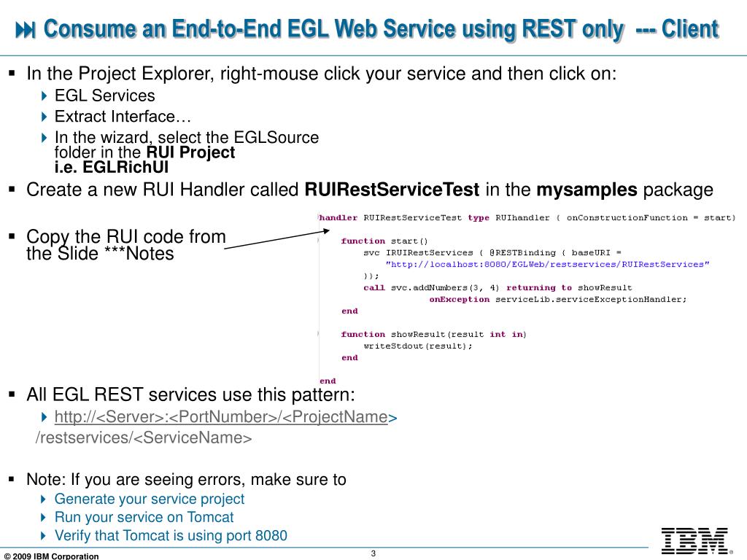Click the localhost:8080 URL string in code
747x560 pixels.
tap(547, 264)
